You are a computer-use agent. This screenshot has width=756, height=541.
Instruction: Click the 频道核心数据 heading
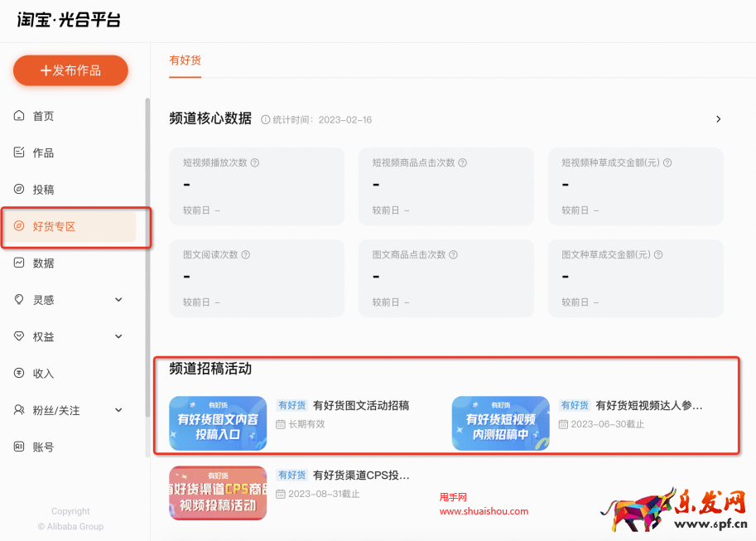coord(210,118)
